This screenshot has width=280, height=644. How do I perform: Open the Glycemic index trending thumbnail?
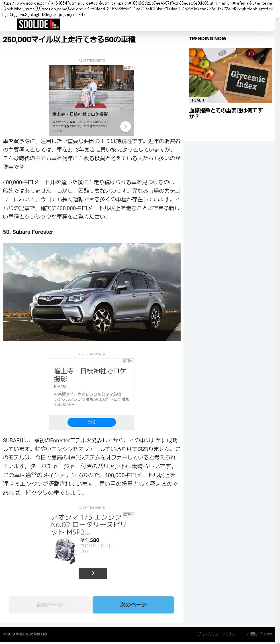click(x=231, y=76)
